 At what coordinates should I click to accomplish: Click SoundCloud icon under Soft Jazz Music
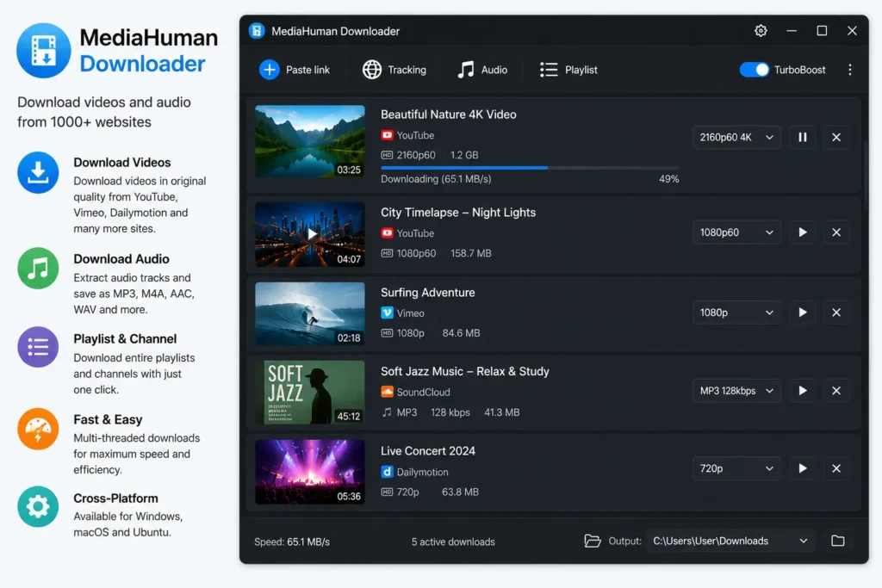[387, 391]
